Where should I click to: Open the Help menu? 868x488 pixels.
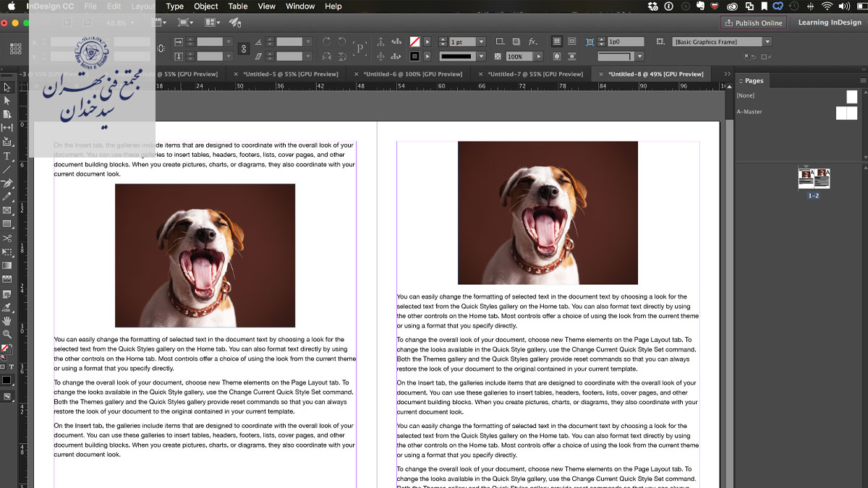pyautogui.click(x=333, y=6)
